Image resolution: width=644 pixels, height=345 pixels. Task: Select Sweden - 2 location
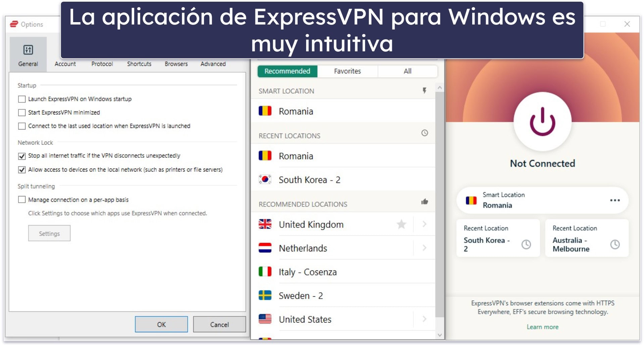click(x=343, y=295)
